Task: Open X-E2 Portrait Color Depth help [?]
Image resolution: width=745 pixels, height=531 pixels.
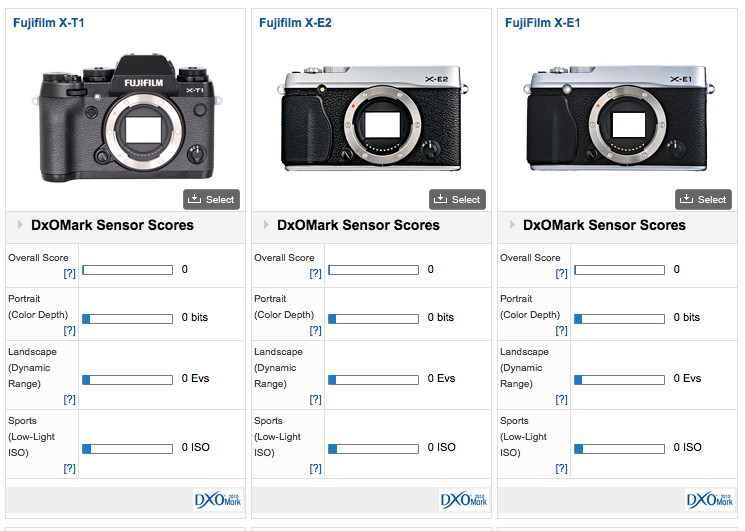Action: click(x=315, y=330)
